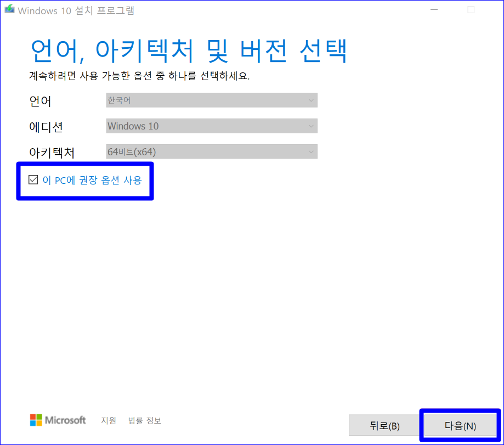Click the 뒤로(B) button
Image resolution: width=504 pixels, height=445 pixels.
384,425
